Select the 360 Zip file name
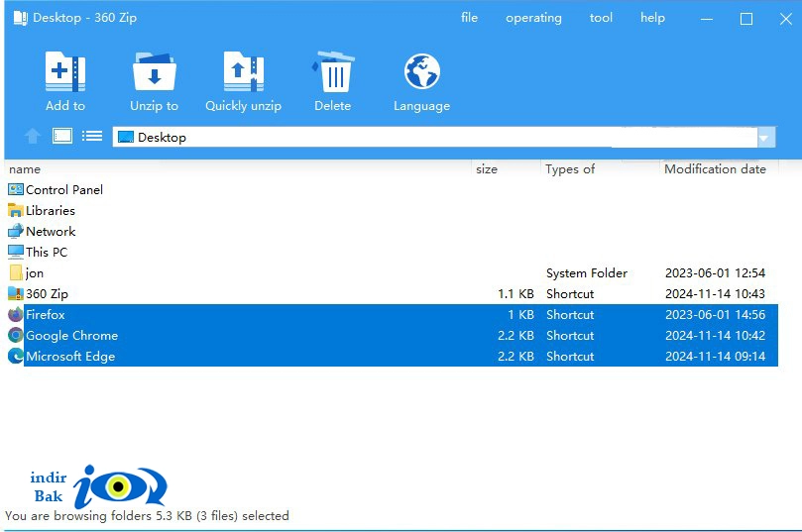 [x=47, y=294]
